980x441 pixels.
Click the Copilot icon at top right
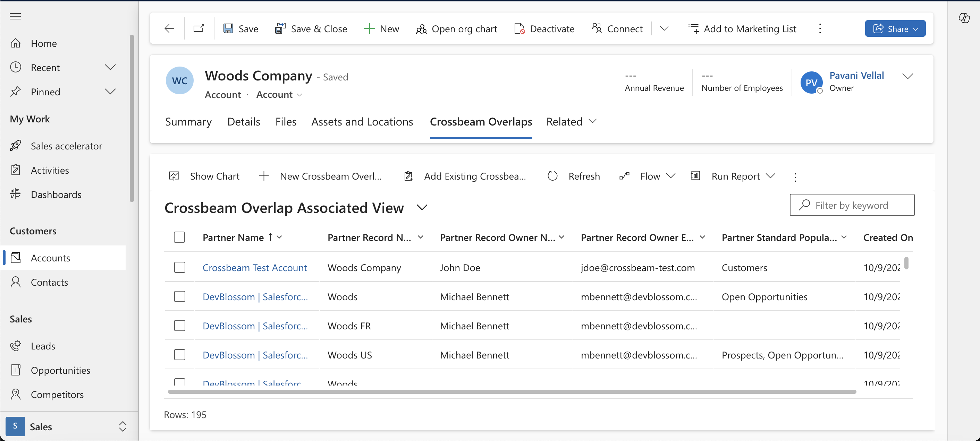[x=964, y=18]
